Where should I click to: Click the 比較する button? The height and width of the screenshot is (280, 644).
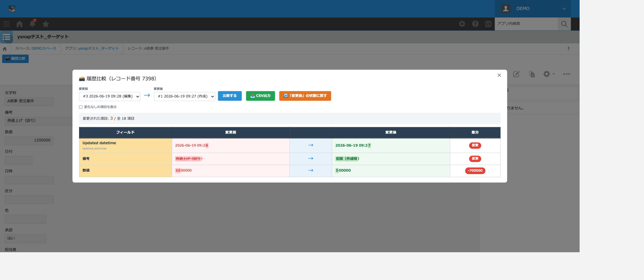pyautogui.click(x=230, y=96)
